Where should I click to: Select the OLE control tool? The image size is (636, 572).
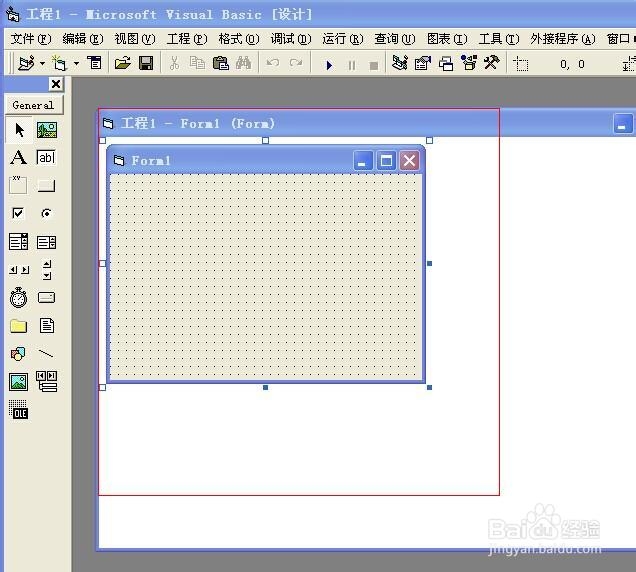[19, 409]
